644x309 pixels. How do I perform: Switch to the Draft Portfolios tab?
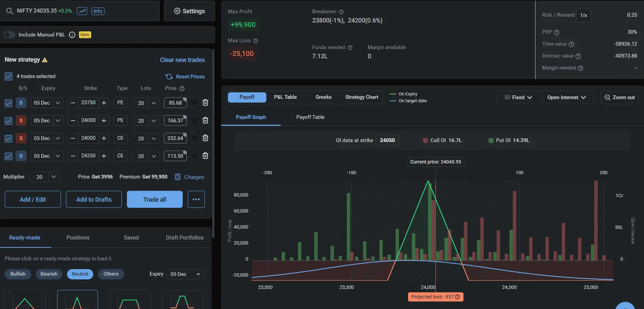click(185, 237)
